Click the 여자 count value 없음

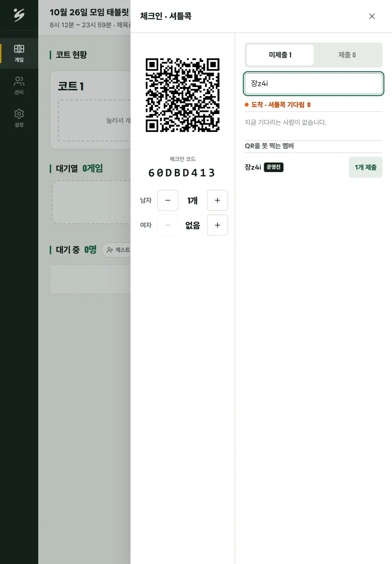[x=192, y=225]
